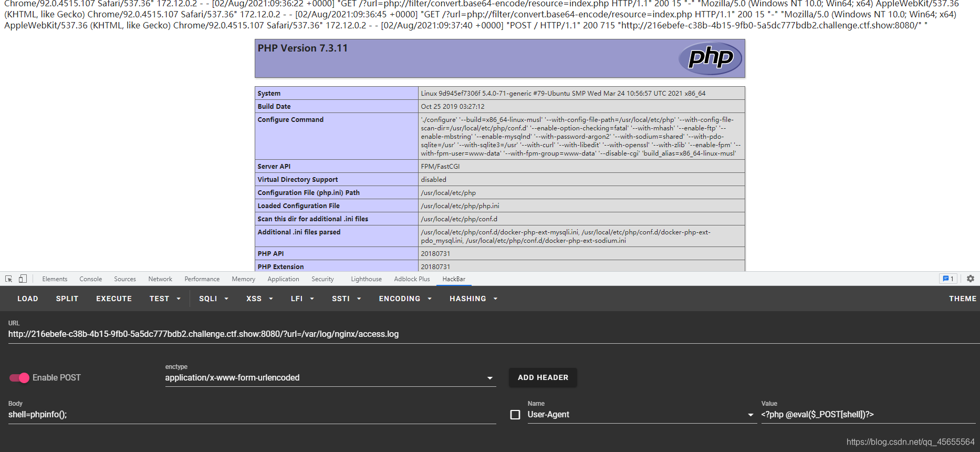This screenshot has width=980, height=452.
Task: Click the 'Configuration File (php.ini) Path' label
Action: (x=309, y=193)
